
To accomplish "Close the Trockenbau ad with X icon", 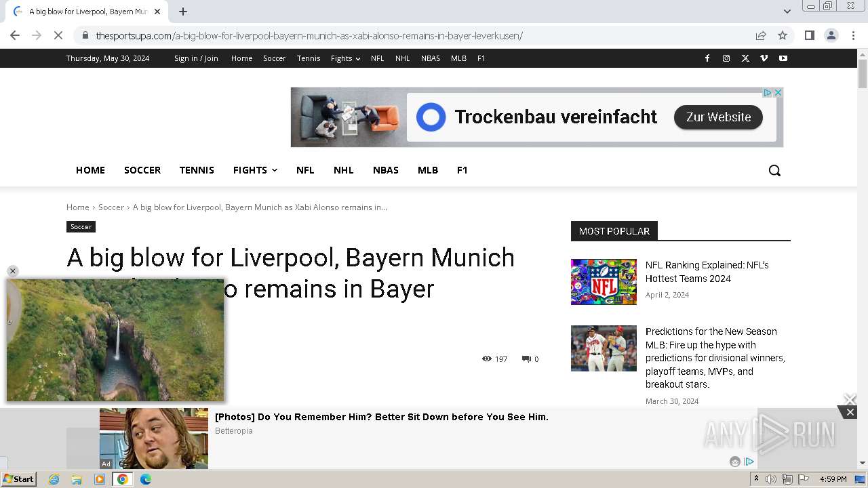I will tap(778, 93).
